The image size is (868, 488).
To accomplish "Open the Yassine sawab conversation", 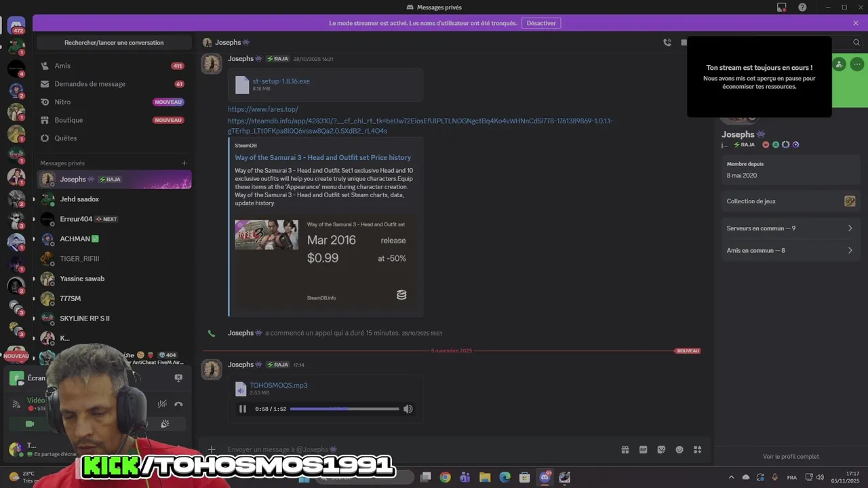I will coord(114,279).
